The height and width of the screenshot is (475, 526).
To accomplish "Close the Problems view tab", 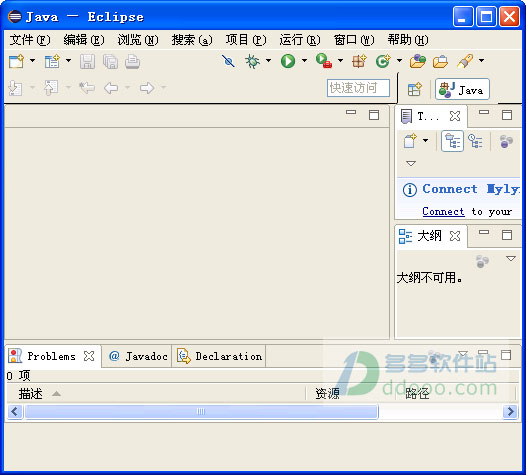I will (89, 356).
